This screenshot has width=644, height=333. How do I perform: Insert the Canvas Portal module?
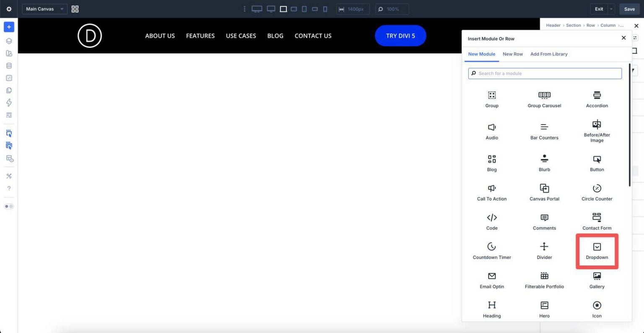click(x=544, y=193)
